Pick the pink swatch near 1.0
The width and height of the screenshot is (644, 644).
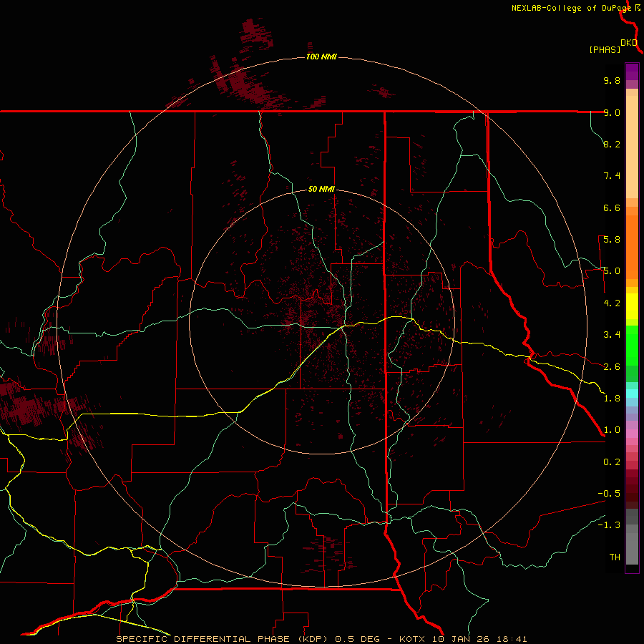[x=632, y=434]
